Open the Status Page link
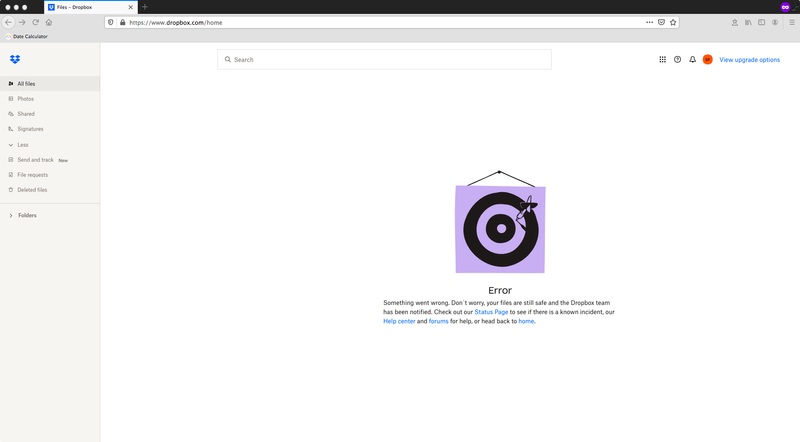Screen dimensions: 800x442 [x=491, y=312]
